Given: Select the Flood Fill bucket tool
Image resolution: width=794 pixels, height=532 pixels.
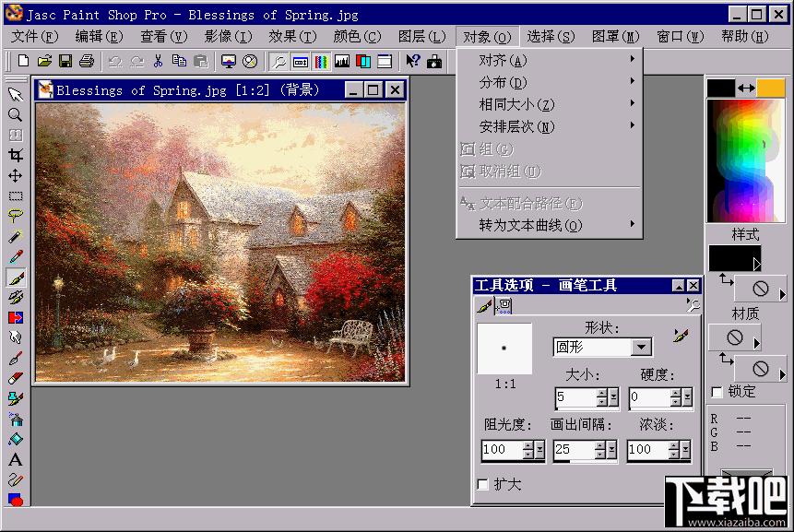Looking at the screenshot, I should [15, 439].
